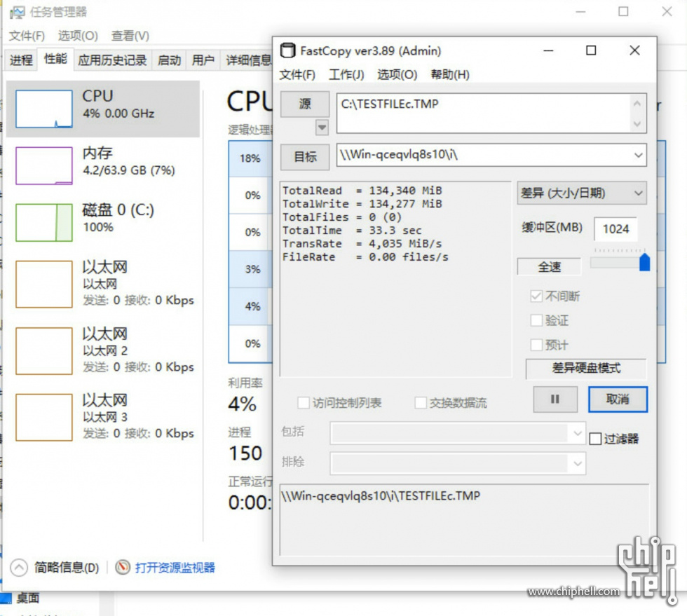Enable the 过滤器 filter checkbox
The image size is (687, 616).
(595, 439)
